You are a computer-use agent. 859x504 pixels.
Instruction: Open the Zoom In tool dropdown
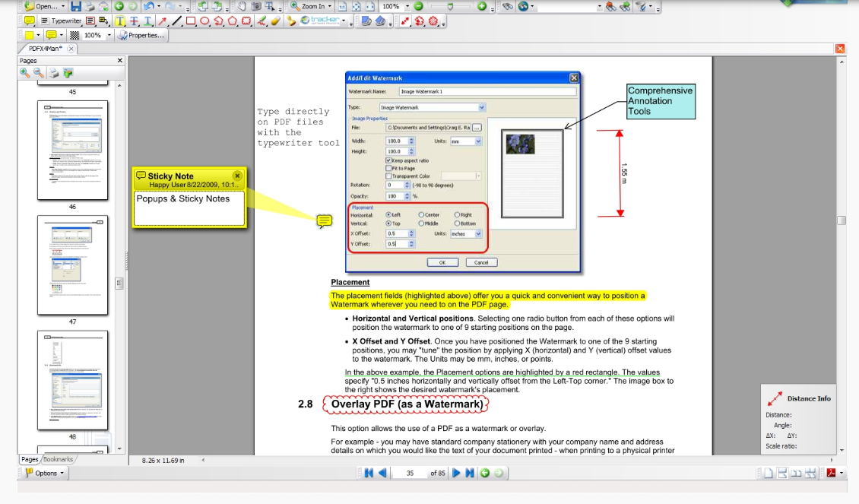coord(330,6)
